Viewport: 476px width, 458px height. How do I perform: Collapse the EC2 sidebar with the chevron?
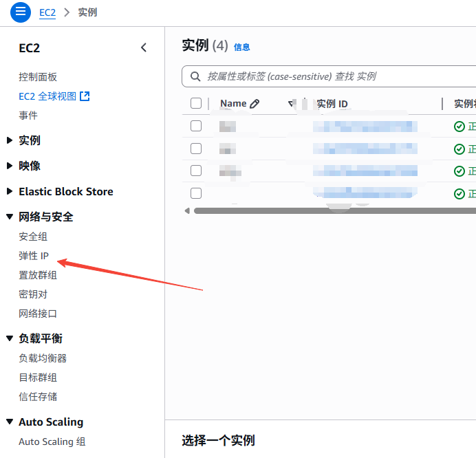pyautogui.click(x=144, y=47)
